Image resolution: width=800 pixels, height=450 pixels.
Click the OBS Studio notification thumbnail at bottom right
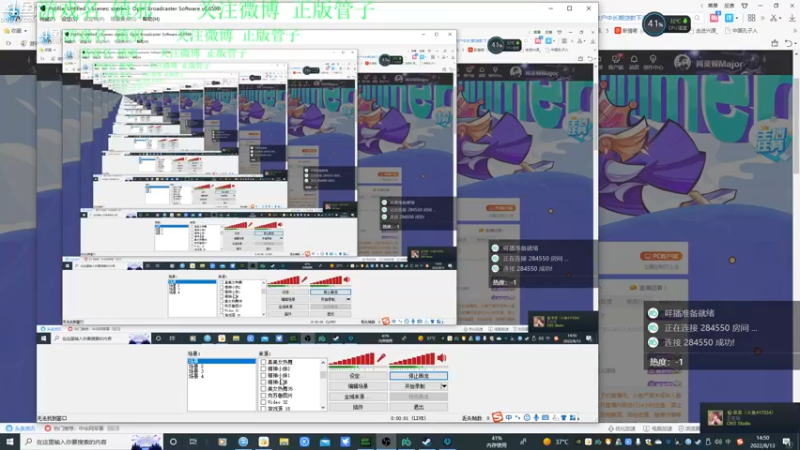point(715,418)
